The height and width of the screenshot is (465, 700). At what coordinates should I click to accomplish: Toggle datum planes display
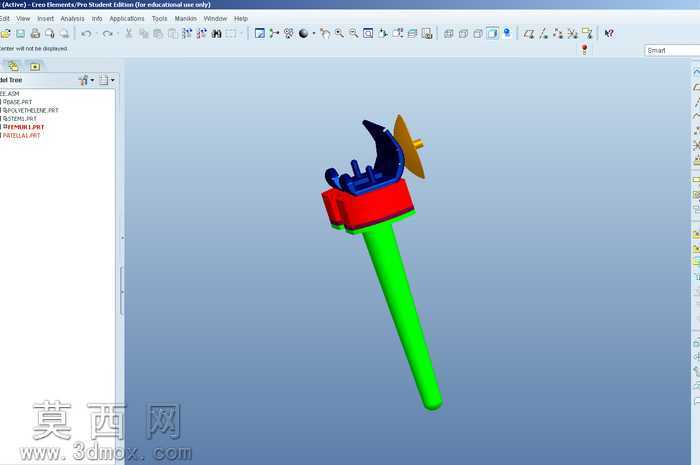pyautogui.click(x=529, y=33)
